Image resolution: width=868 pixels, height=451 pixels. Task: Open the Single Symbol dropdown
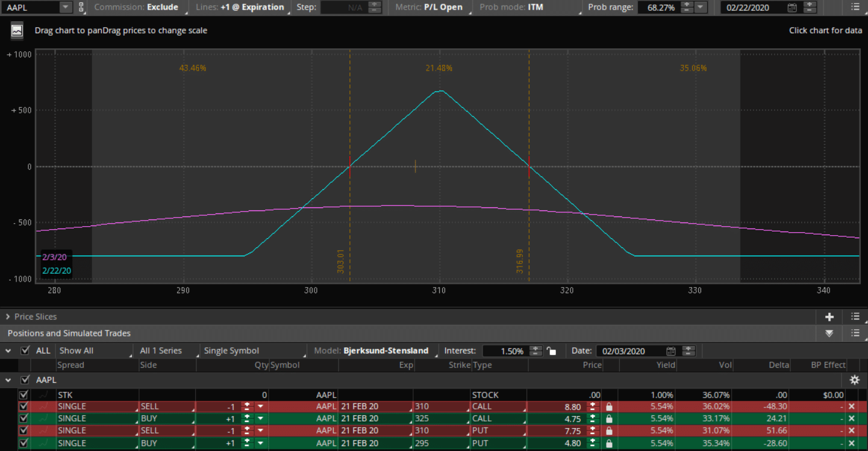pyautogui.click(x=255, y=350)
